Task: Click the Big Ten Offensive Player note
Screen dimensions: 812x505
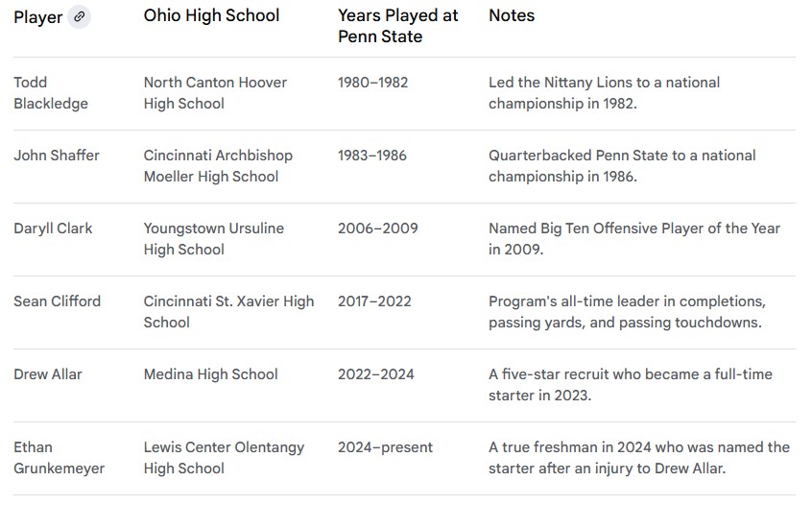Action: (633, 239)
